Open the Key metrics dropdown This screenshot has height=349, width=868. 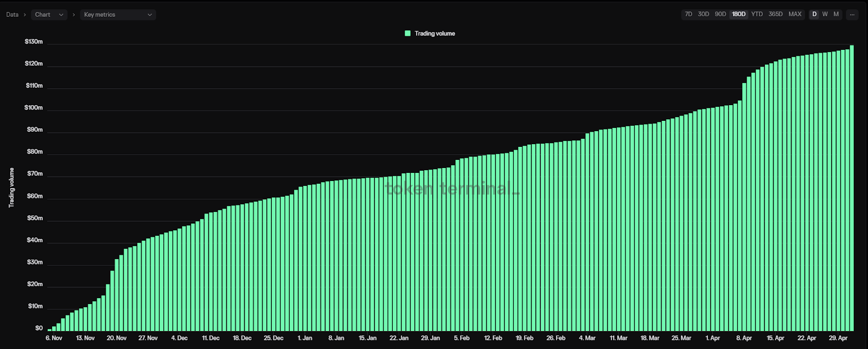(118, 15)
